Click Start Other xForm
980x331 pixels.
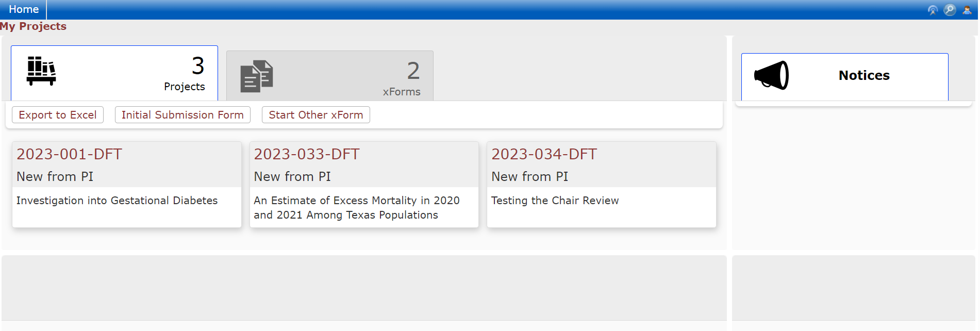pos(315,114)
